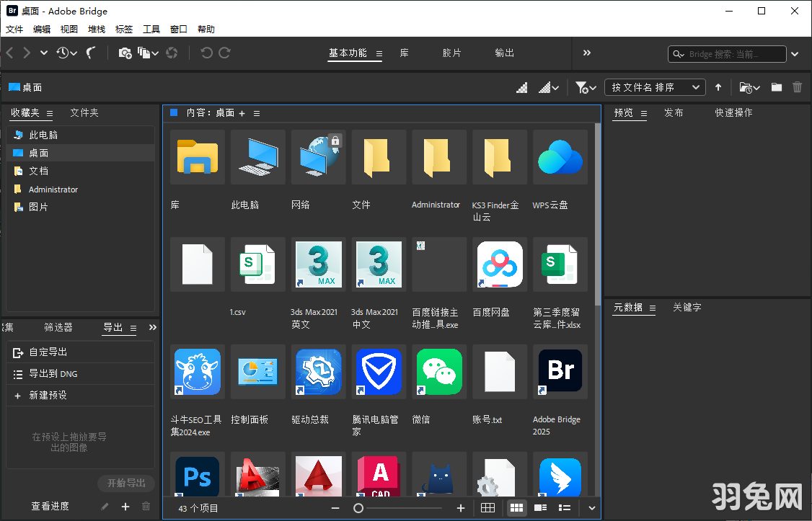
Task: Open the Get Photos from Camera tool
Action: coord(124,53)
